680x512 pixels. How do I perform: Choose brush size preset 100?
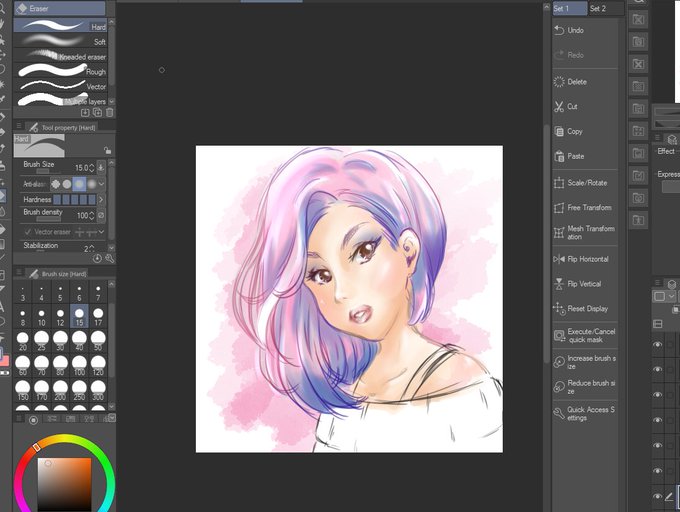coord(79,366)
